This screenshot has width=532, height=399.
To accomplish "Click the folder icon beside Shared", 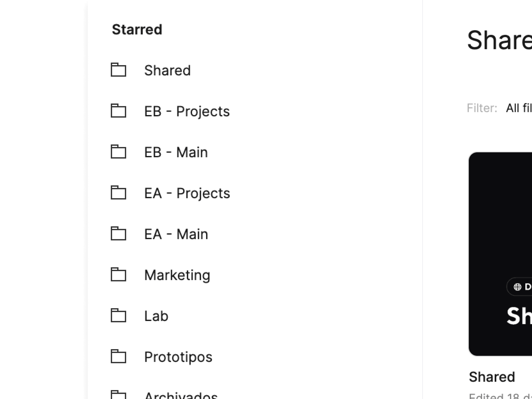I will [118, 70].
